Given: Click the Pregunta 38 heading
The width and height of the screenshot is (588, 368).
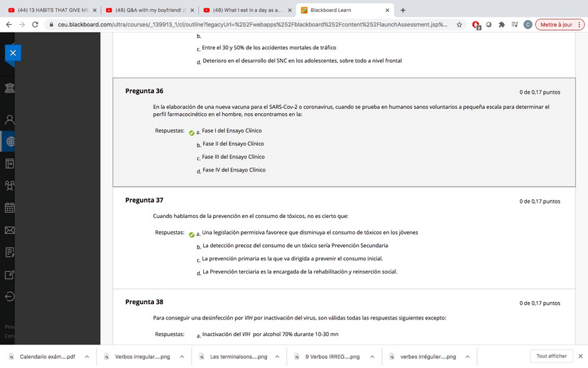Looking at the screenshot, I should click(x=144, y=302).
